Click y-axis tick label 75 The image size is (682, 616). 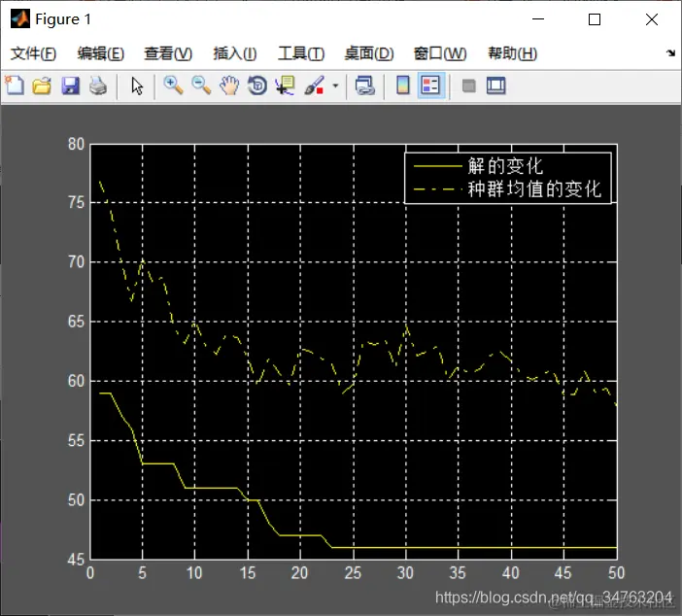(76, 202)
